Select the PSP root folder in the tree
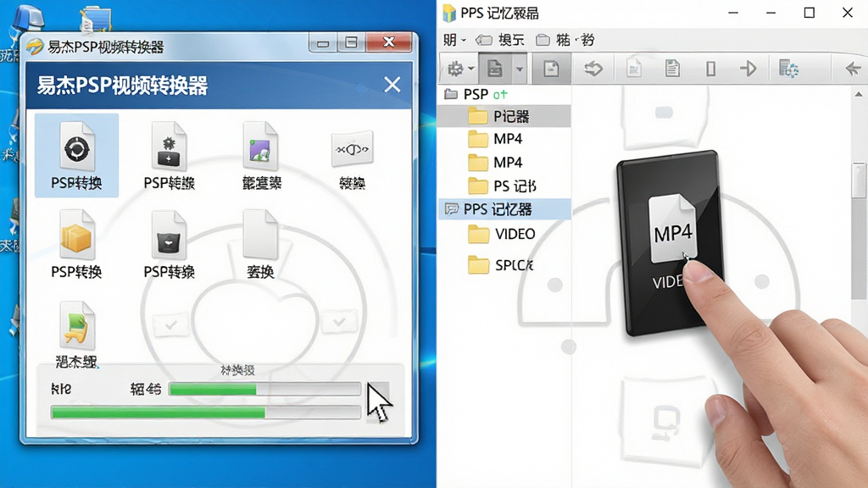 [476, 94]
